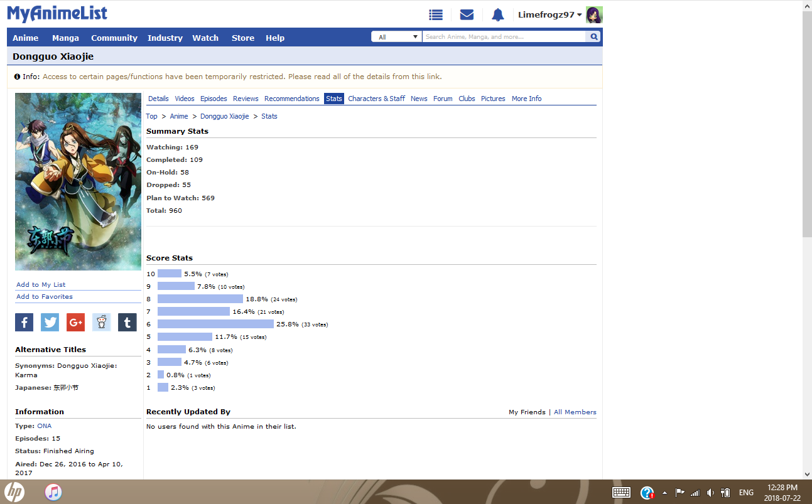This screenshot has width=812, height=504.
Task: Click the MyAnimeList logo
Action: click(x=57, y=14)
